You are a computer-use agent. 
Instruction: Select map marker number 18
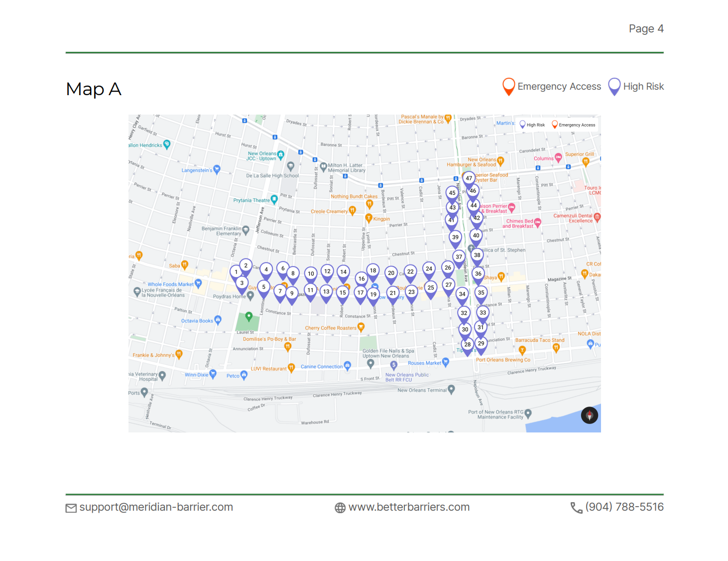pos(373,271)
